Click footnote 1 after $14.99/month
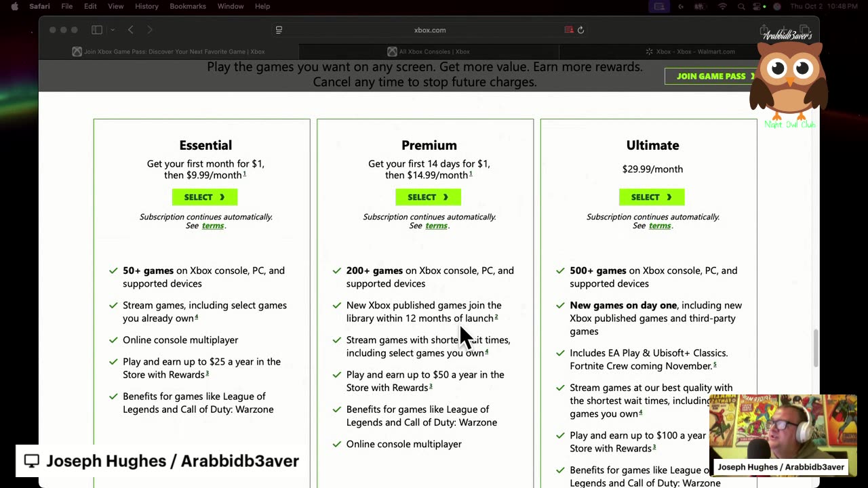 coord(471,174)
